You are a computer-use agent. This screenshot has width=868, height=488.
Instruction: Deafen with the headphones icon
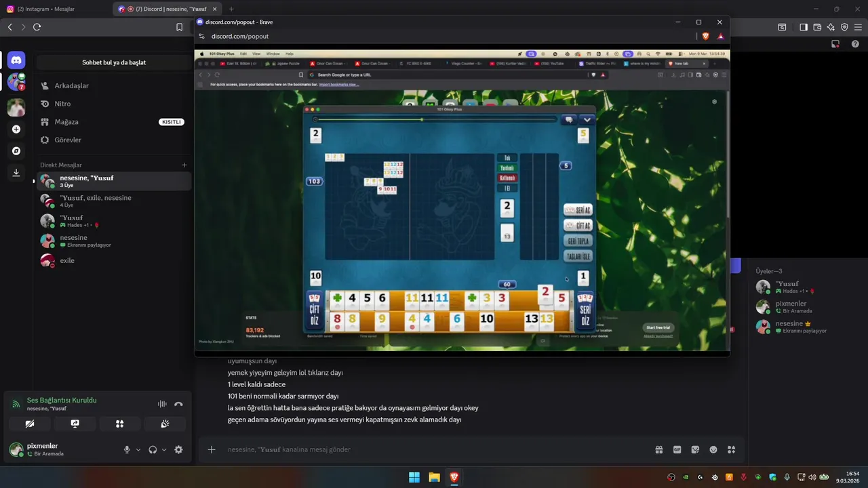click(x=153, y=449)
